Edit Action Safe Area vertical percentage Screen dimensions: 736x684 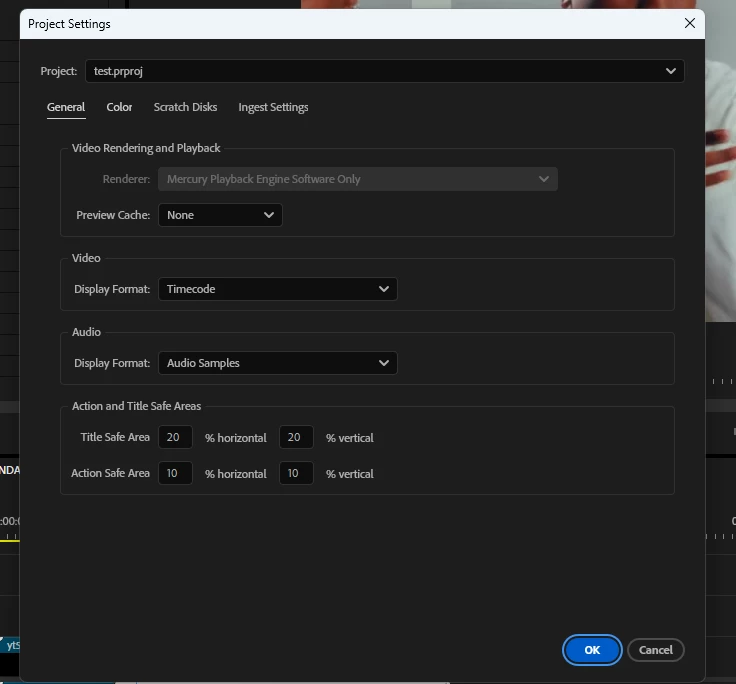tap(296, 473)
